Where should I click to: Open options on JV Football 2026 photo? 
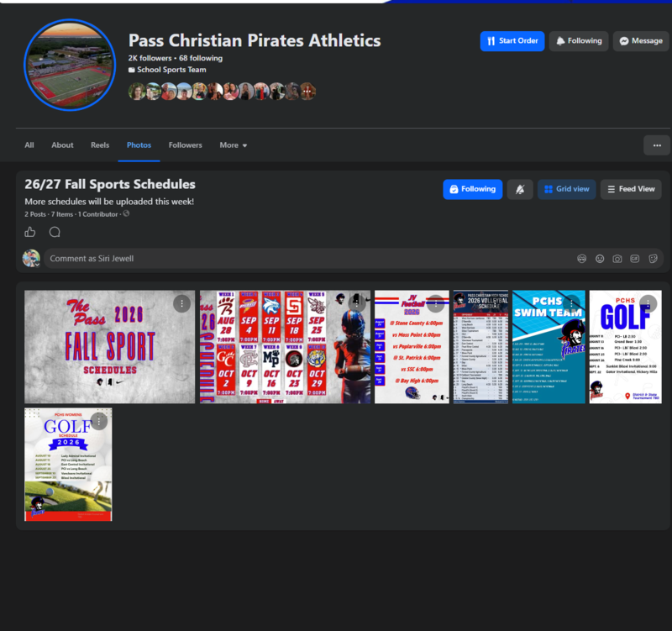[436, 303]
